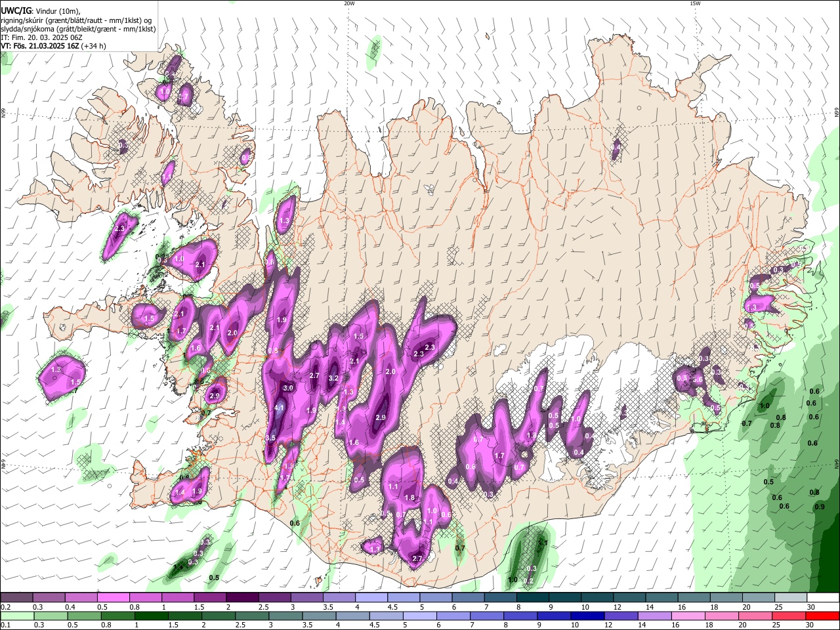The width and height of the screenshot is (840, 630).
Task: Click the 18 label in top legend row
Action: tap(713, 607)
